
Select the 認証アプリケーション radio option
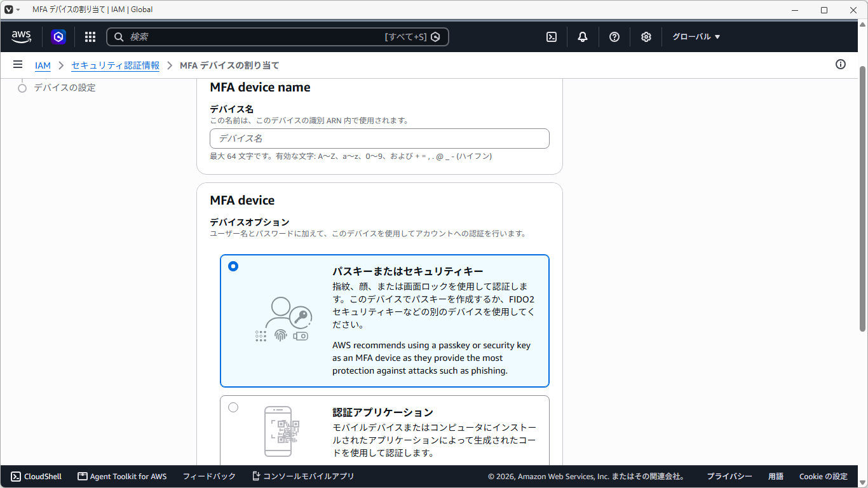[233, 407]
